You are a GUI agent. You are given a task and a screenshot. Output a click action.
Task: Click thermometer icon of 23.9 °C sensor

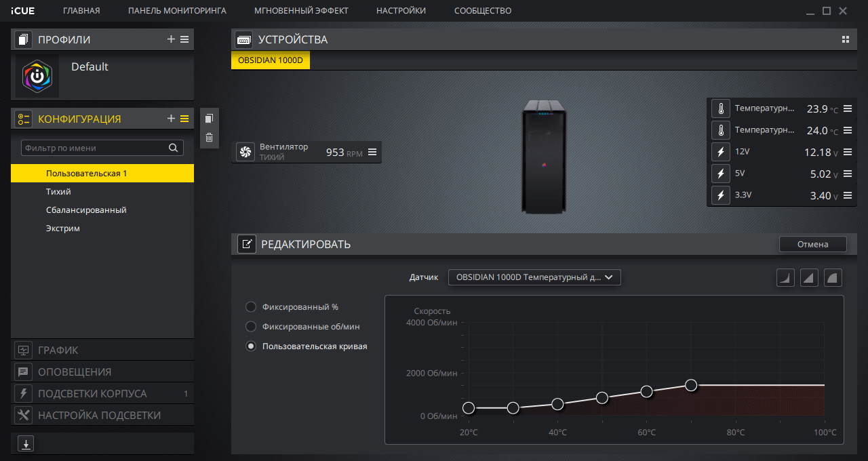click(721, 108)
